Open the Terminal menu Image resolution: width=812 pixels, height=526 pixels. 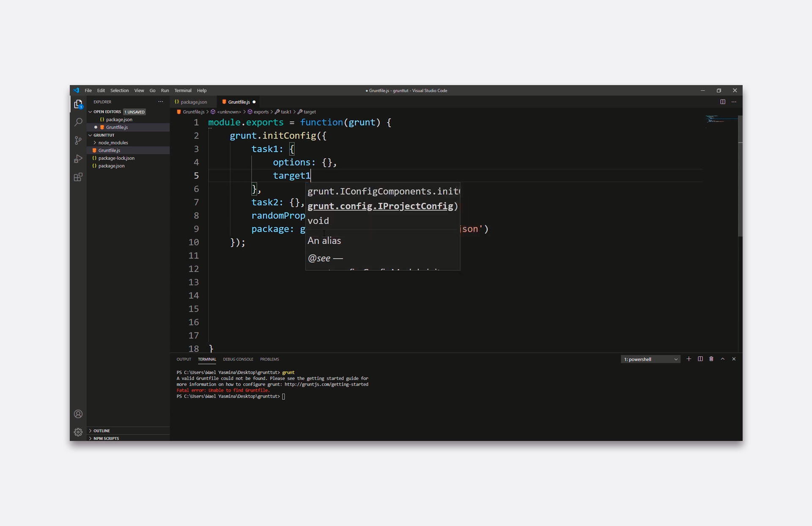pyautogui.click(x=183, y=91)
